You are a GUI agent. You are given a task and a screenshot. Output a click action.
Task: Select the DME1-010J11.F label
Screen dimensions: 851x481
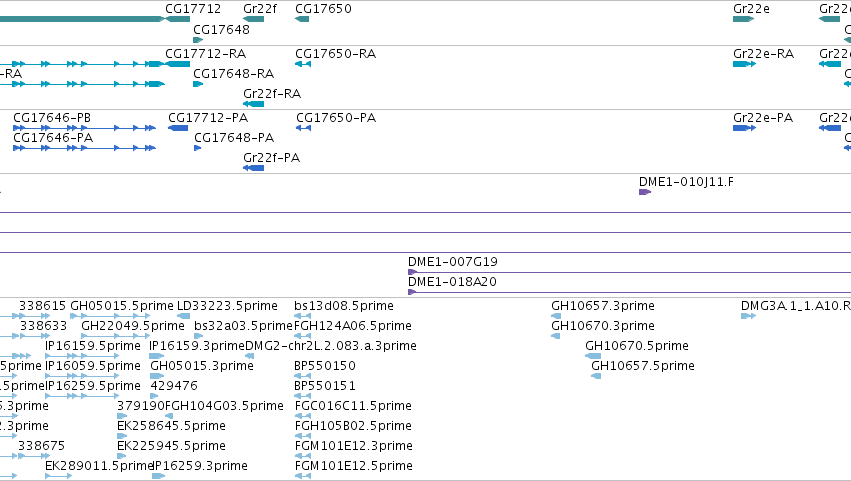tap(686, 182)
